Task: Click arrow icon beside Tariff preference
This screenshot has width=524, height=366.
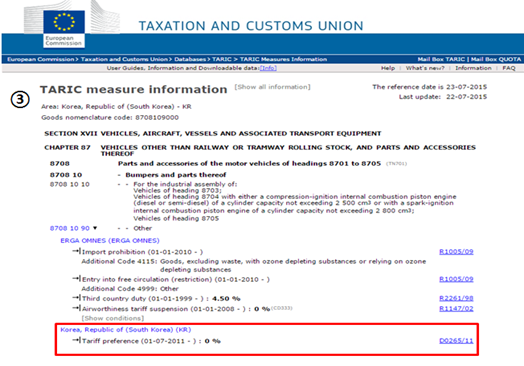Action: [77, 340]
